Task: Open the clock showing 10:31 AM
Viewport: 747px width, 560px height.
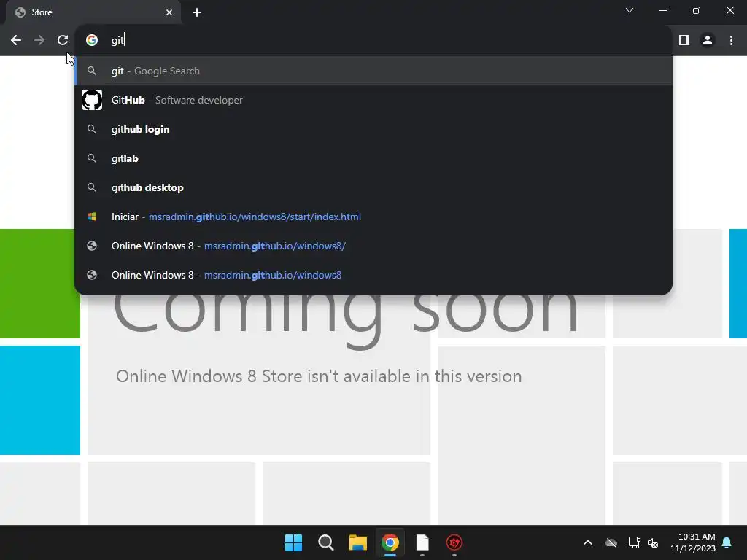Action: click(x=693, y=542)
